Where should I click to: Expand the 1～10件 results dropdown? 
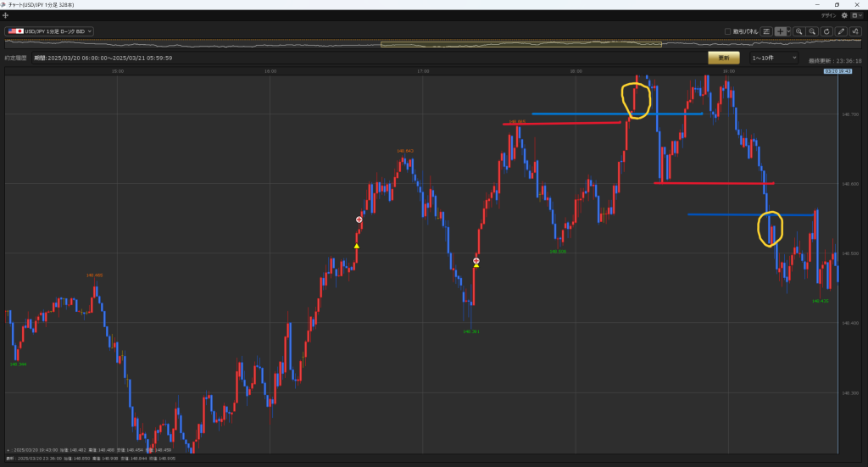tap(775, 58)
